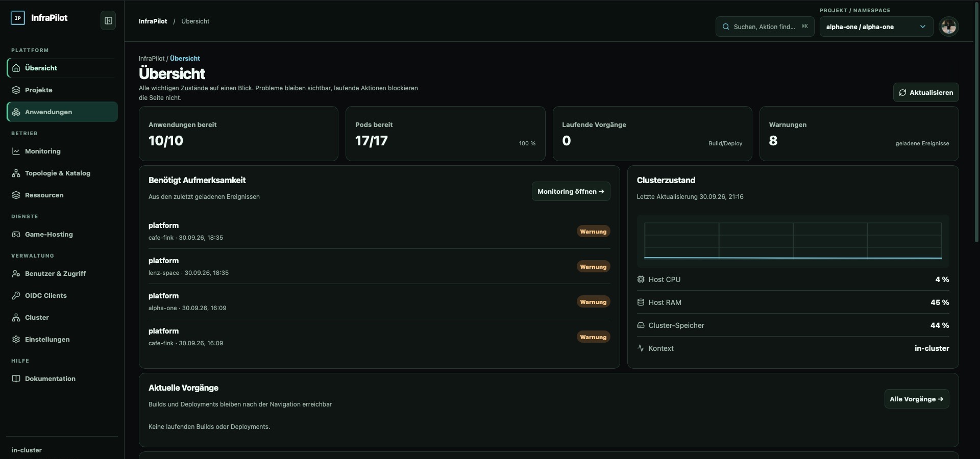The width and height of the screenshot is (980, 459).
Task: Open the Ressourcen menu item
Action: click(62, 195)
